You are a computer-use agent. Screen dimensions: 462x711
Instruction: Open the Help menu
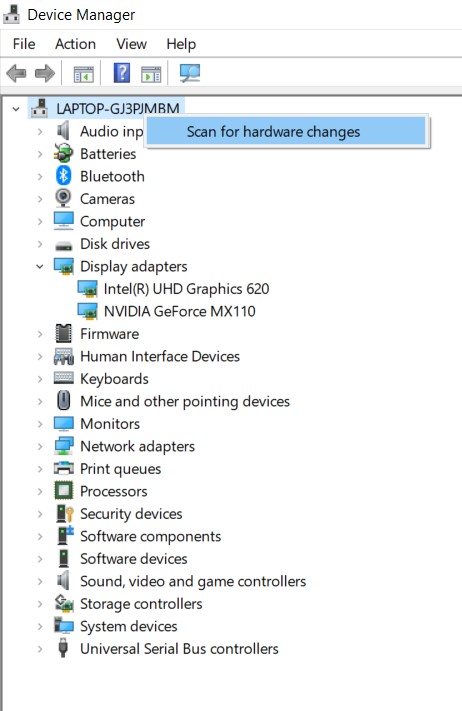coord(181,44)
